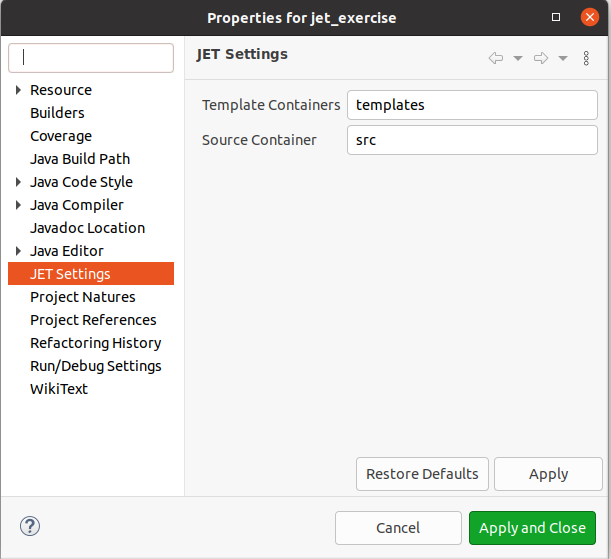
Task: Maximize the Properties dialog window
Action: (x=556, y=17)
